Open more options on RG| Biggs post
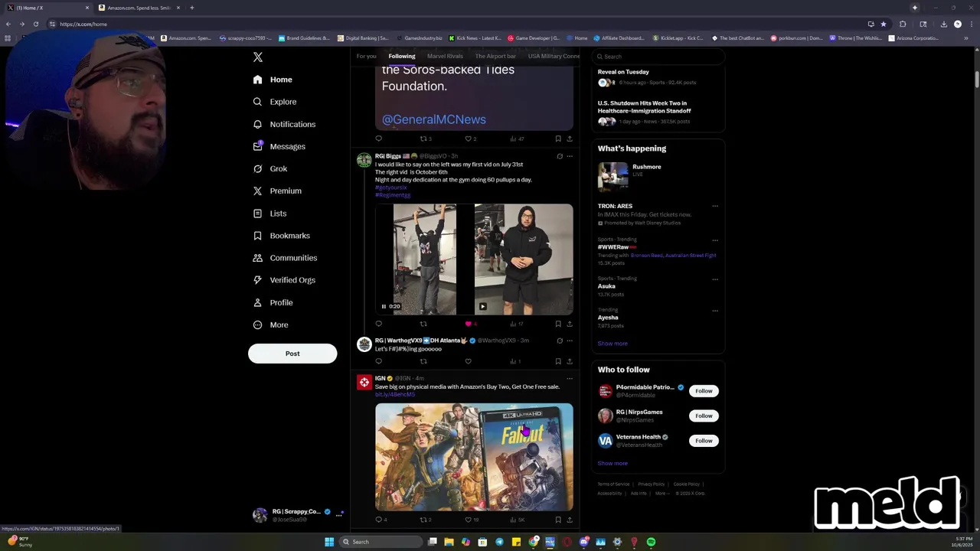This screenshot has width=980, height=551. (x=569, y=156)
